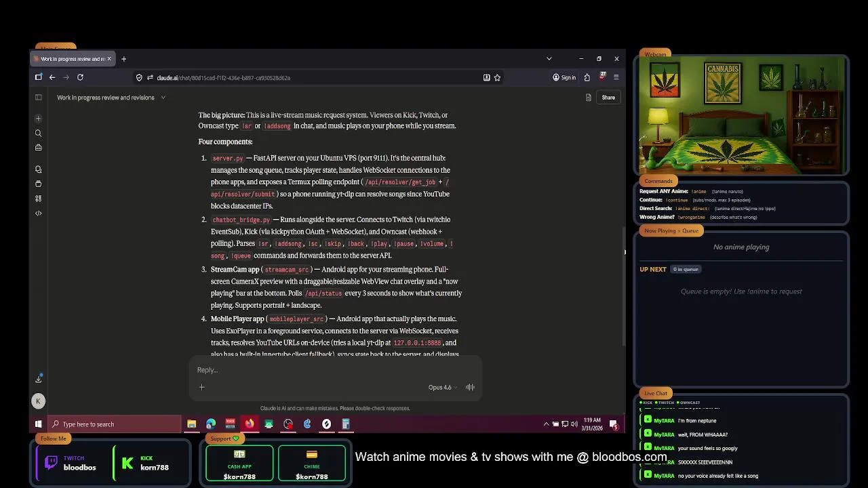Click the Work in progress review conversation title
Viewport: 868px width, 488px height.
105,98
